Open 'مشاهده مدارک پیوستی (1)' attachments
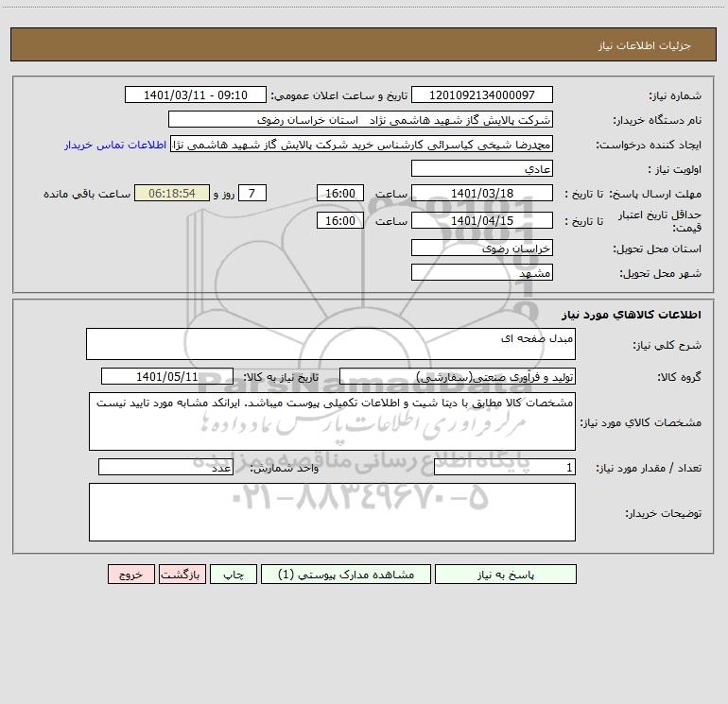The image size is (728, 704). (346, 574)
